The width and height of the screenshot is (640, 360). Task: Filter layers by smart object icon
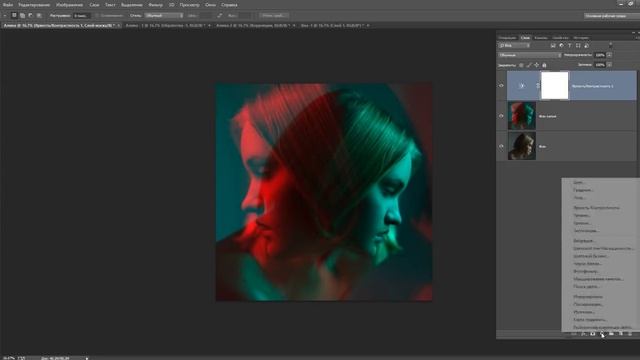(586, 46)
